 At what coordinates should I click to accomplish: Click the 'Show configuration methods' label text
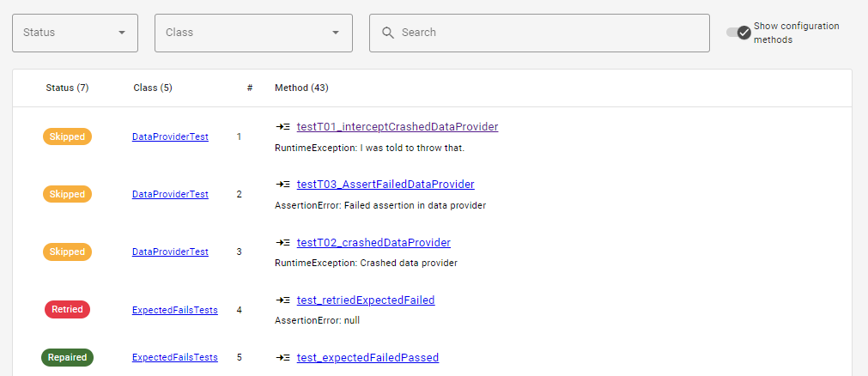(x=796, y=33)
